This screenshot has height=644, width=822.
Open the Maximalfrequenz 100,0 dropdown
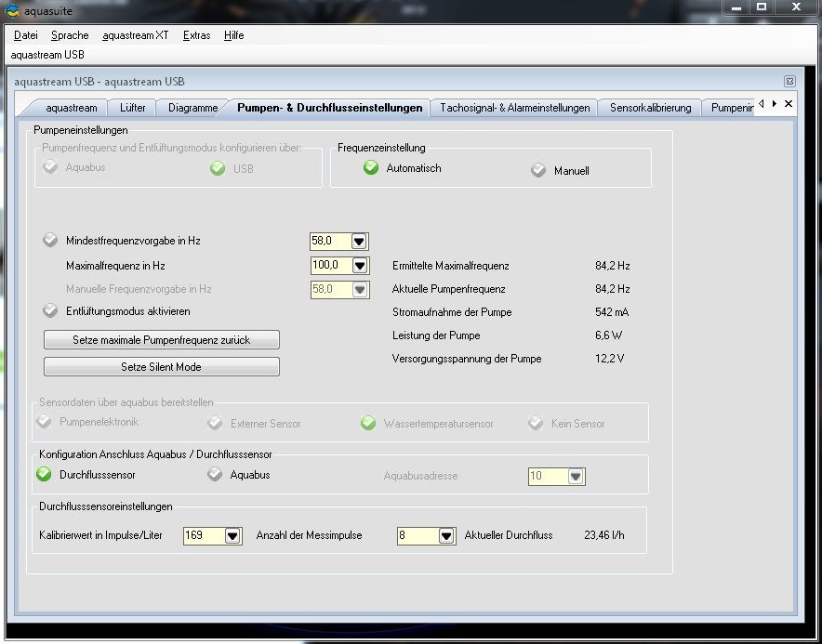360,266
